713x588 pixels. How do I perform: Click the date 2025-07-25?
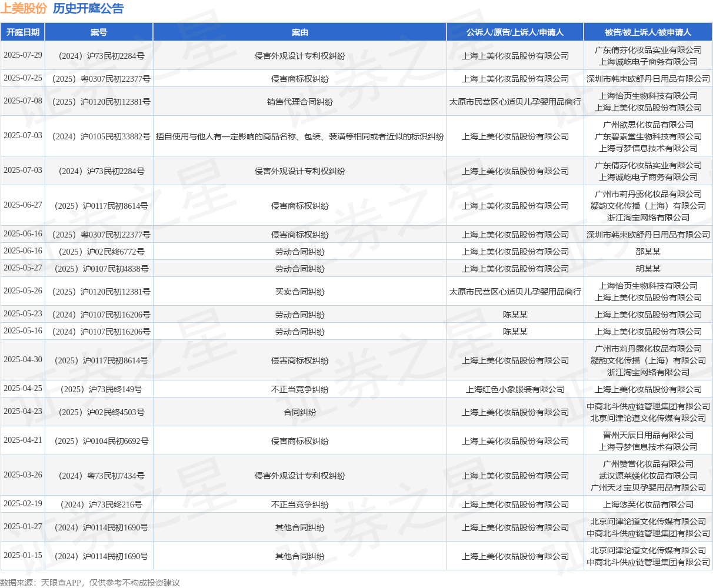tap(23, 78)
